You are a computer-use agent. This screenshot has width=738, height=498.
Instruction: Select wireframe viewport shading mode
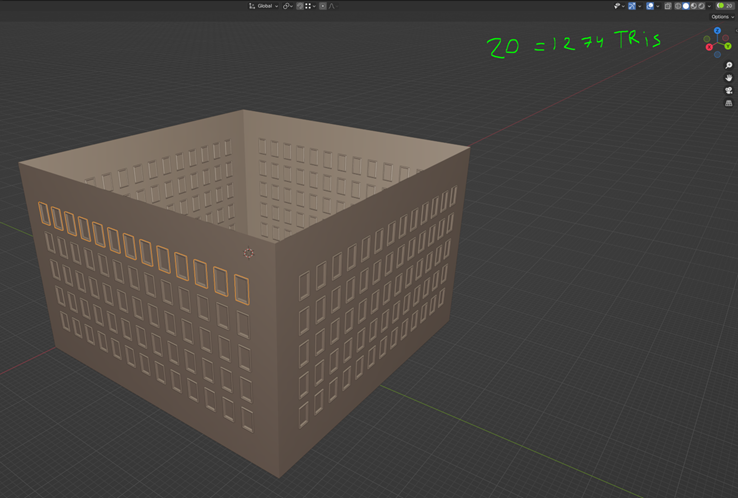coord(678,6)
